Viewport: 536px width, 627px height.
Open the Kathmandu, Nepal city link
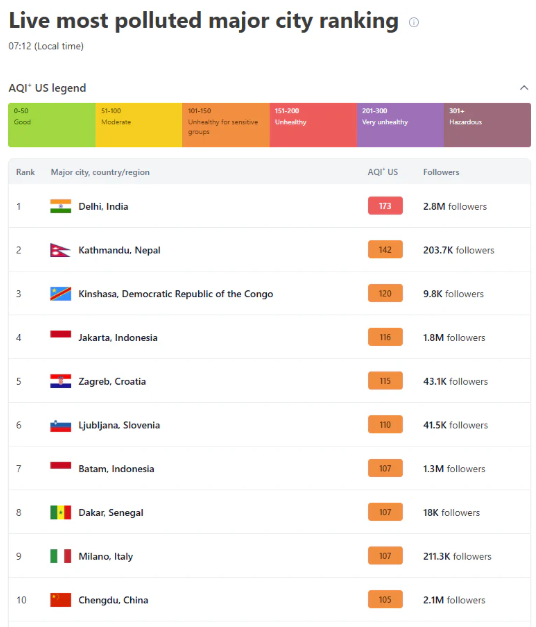tap(119, 250)
